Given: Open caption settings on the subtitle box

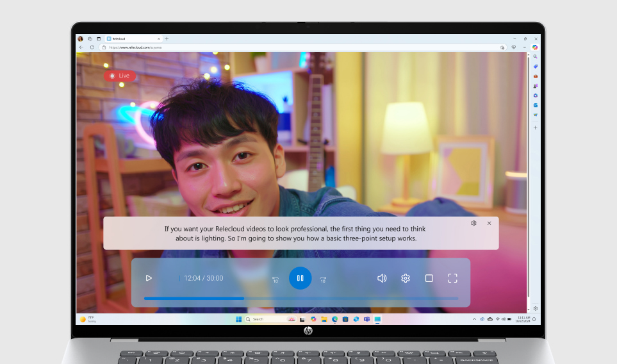Looking at the screenshot, I should click(473, 223).
